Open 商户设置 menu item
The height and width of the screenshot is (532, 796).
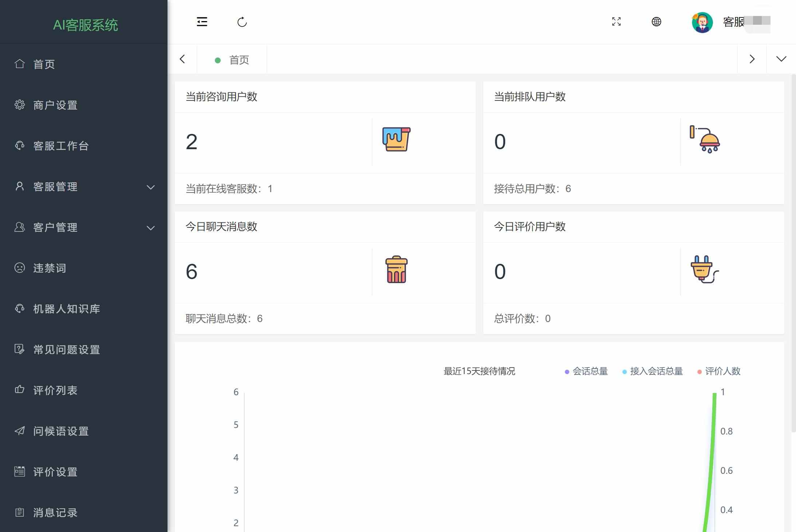[84, 105]
